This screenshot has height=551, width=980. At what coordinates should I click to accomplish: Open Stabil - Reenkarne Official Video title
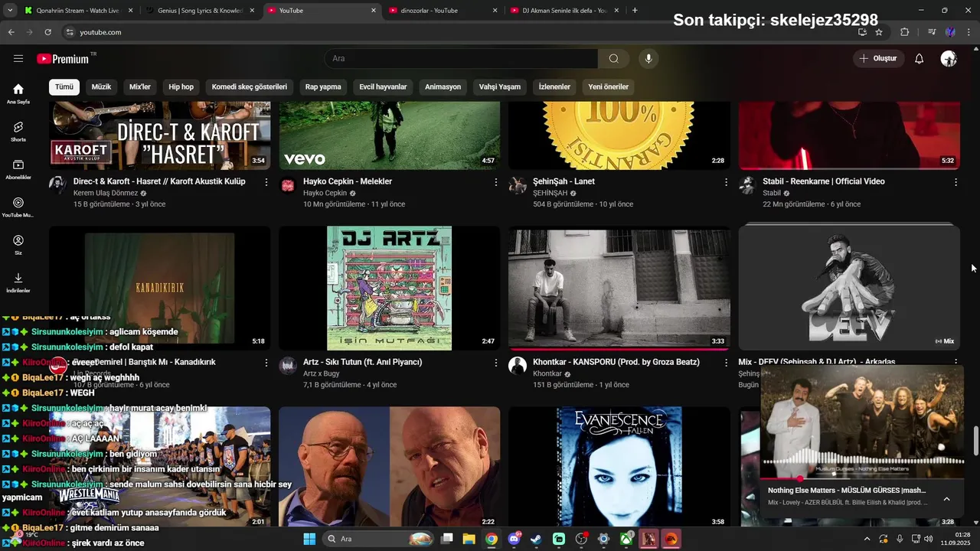824,181
